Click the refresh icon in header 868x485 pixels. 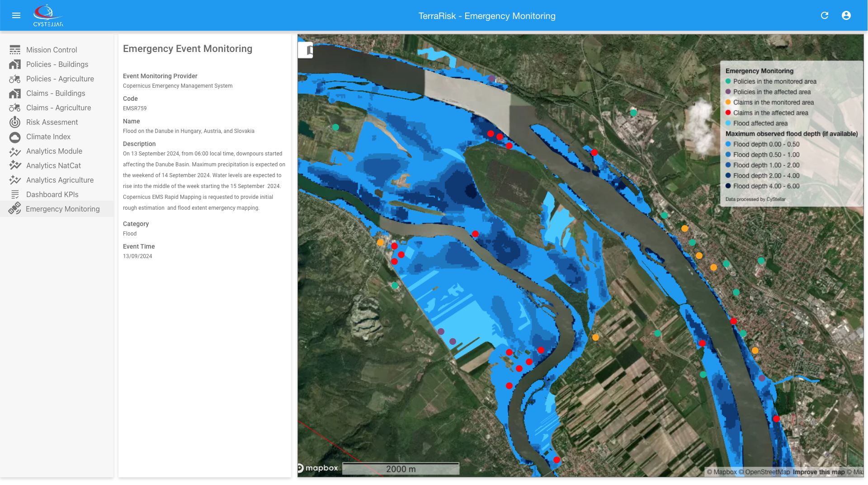pyautogui.click(x=825, y=15)
